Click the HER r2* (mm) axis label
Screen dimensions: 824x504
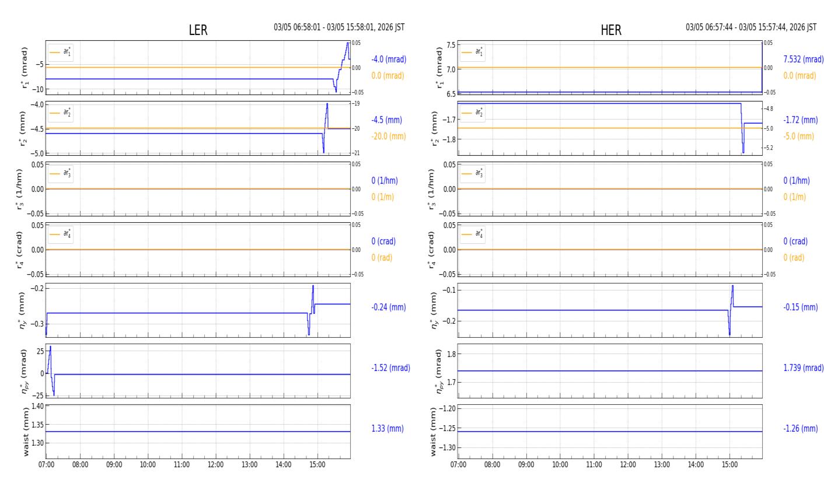pos(435,128)
